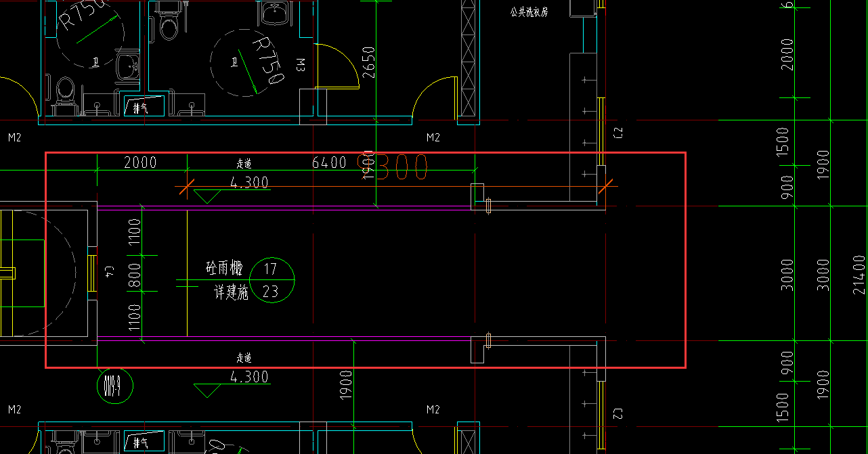Select the 2000 dimension beside 6400

pyautogui.click(x=140, y=162)
